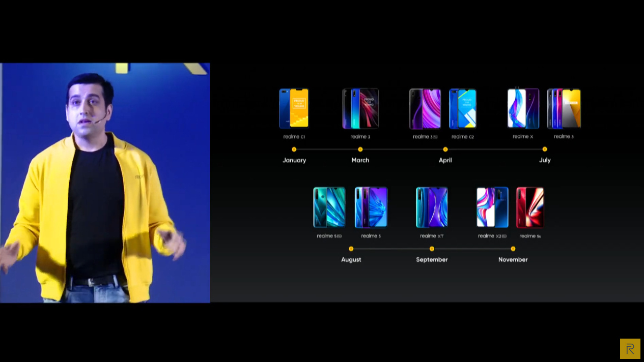Select the "realme C2" caption
Image resolution: width=644 pixels, height=362 pixels.
(463, 137)
